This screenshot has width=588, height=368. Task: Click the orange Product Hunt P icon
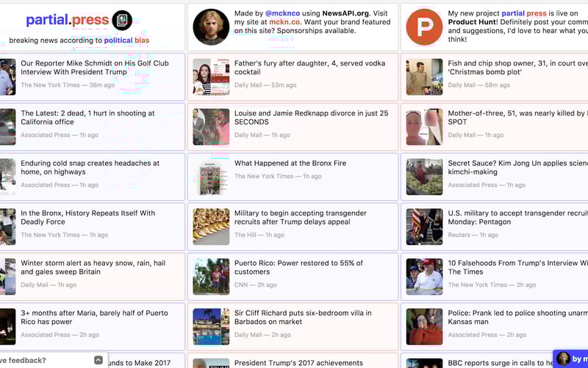click(424, 27)
